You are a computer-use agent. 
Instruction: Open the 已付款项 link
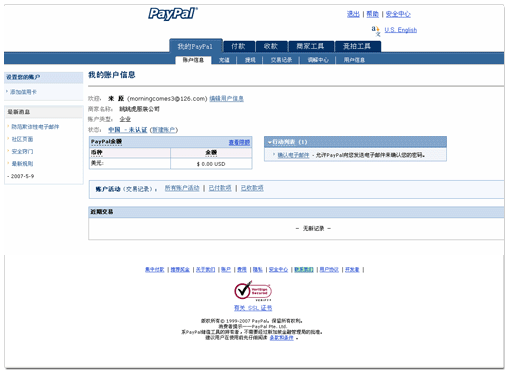click(x=220, y=188)
